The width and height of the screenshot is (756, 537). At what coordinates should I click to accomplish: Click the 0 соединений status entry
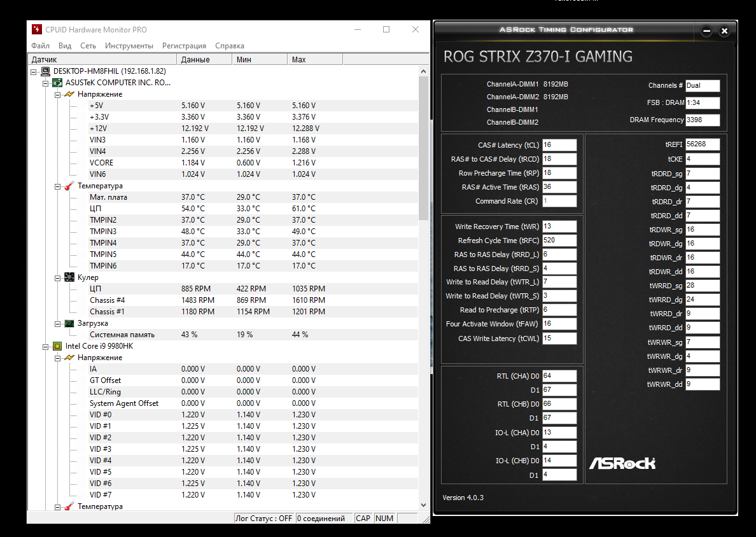[x=324, y=519]
